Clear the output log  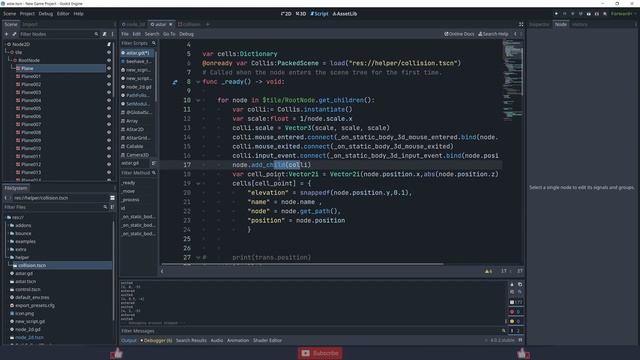point(512,284)
